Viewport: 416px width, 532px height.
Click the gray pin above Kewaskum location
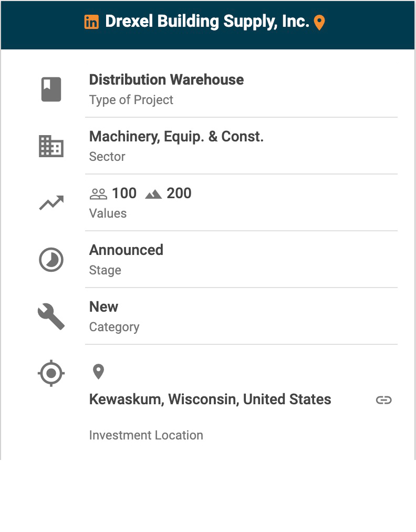[98, 372]
